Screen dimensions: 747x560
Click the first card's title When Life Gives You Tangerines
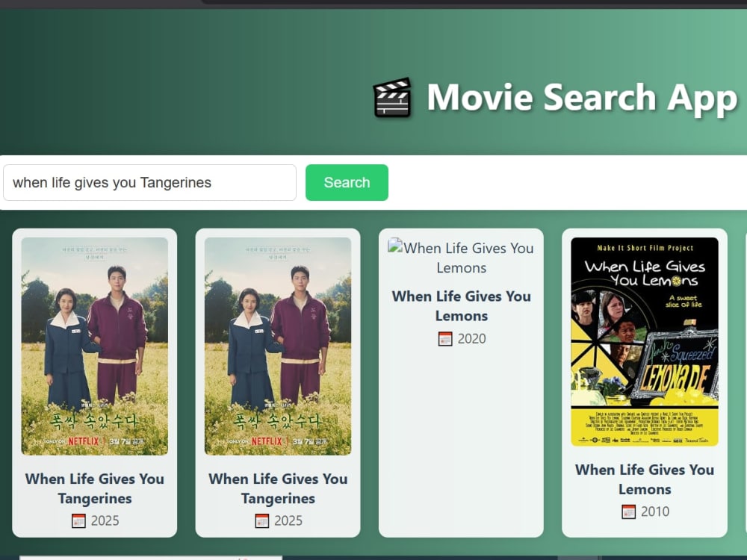point(95,488)
